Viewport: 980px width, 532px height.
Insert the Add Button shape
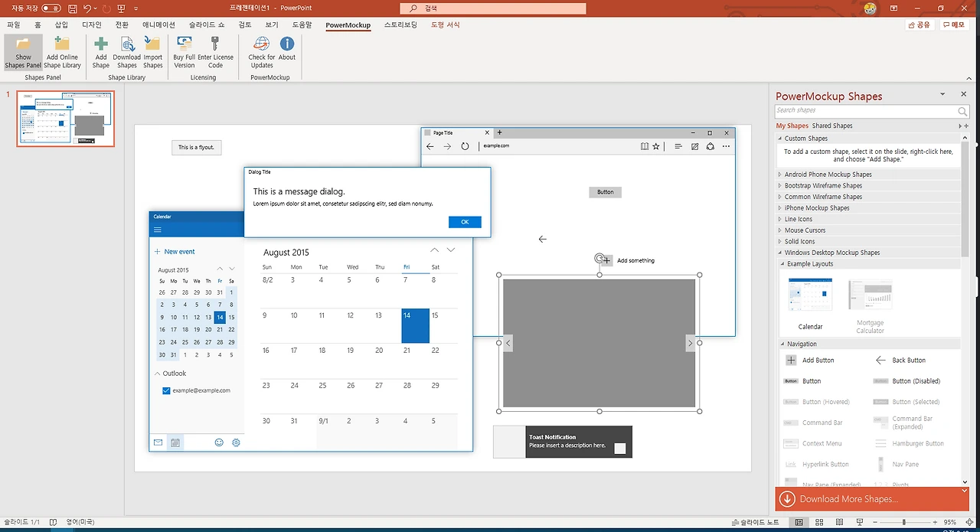click(812, 360)
